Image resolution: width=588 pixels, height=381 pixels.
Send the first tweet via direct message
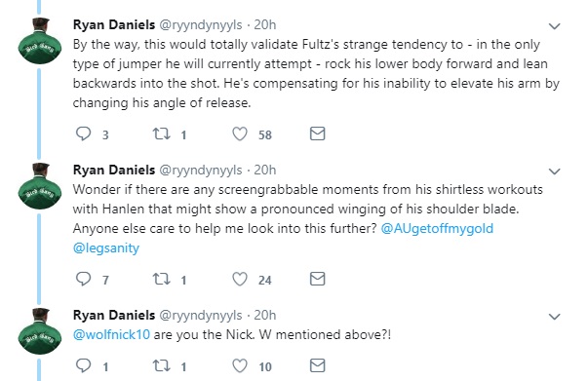coord(317,133)
